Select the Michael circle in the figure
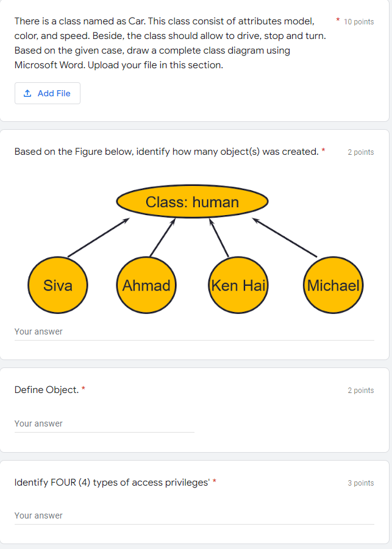The width and height of the screenshot is (392, 549). tap(333, 285)
